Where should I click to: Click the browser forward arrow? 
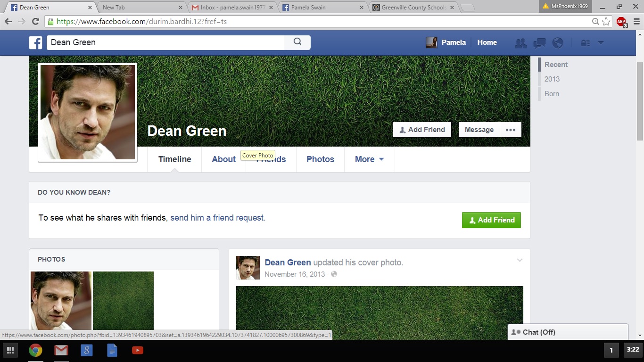click(22, 22)
